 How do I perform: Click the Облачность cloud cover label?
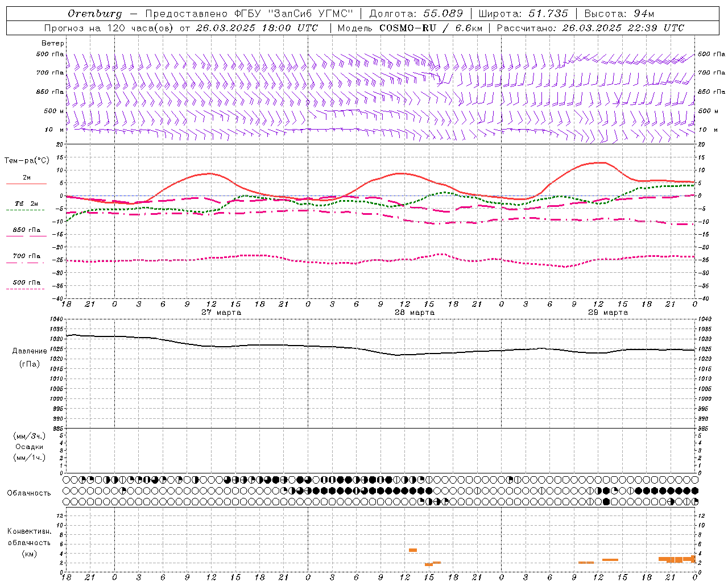tap(29, 493)
